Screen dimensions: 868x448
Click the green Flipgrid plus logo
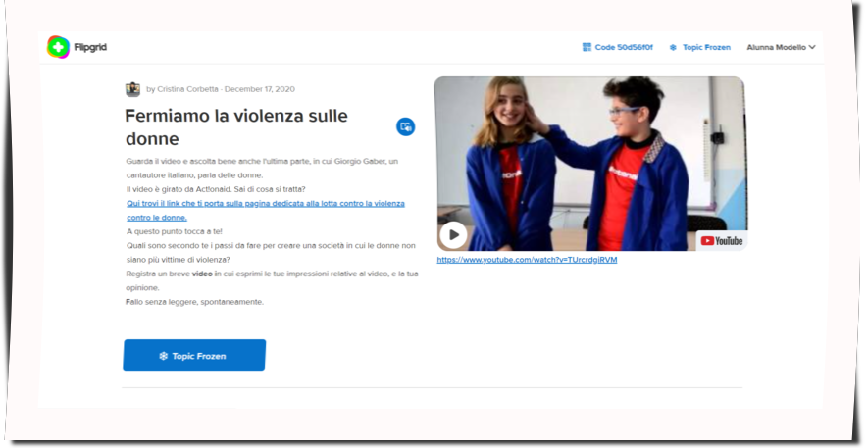click(58, 47)
